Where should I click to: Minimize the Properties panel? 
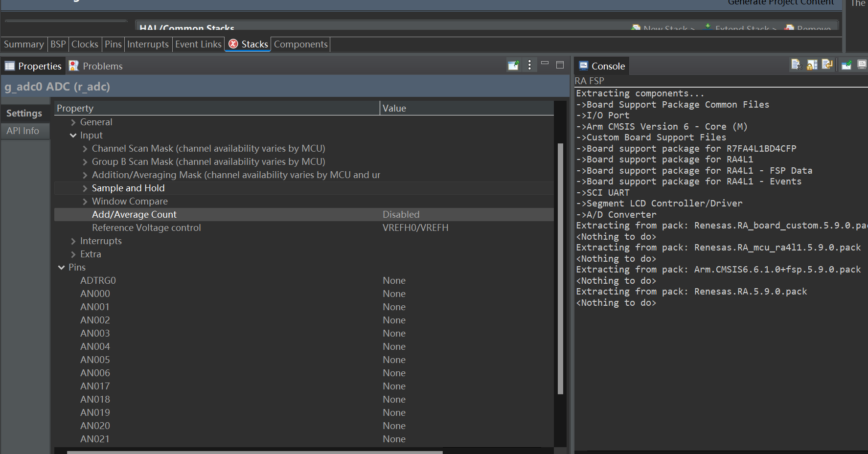point(545,64)
